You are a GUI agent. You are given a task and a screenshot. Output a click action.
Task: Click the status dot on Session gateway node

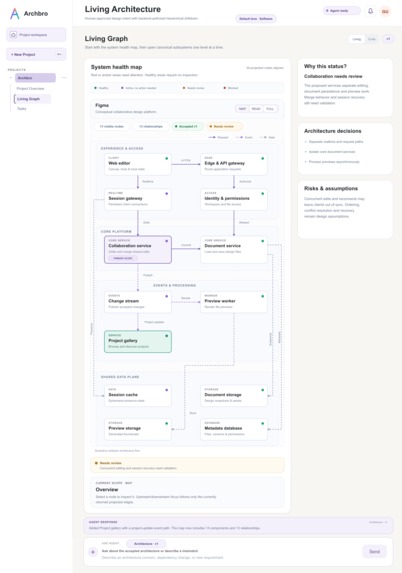pos(167,194)
